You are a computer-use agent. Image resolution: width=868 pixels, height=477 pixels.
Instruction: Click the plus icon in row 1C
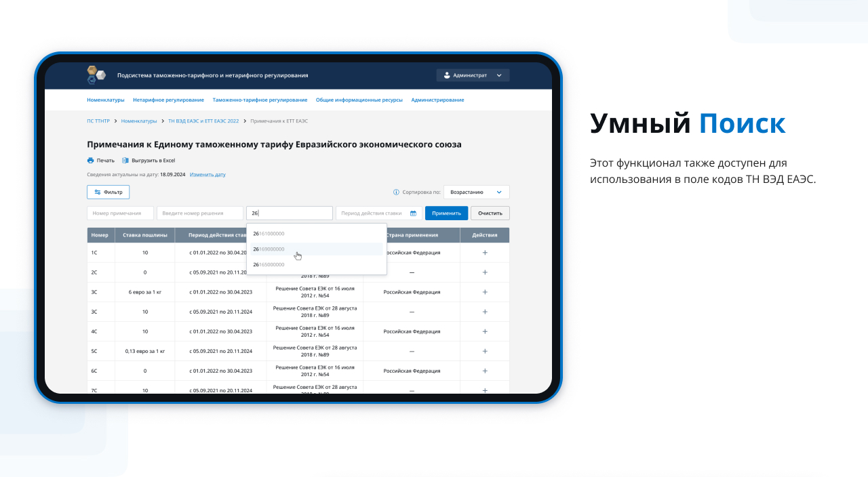pyautogui.click(x=485, y=253)
